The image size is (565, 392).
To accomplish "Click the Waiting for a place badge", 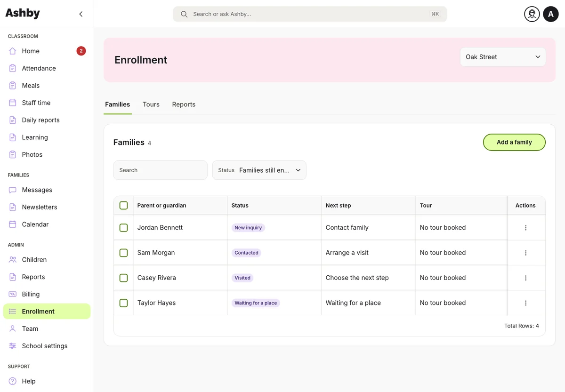I will pos(256,303).
